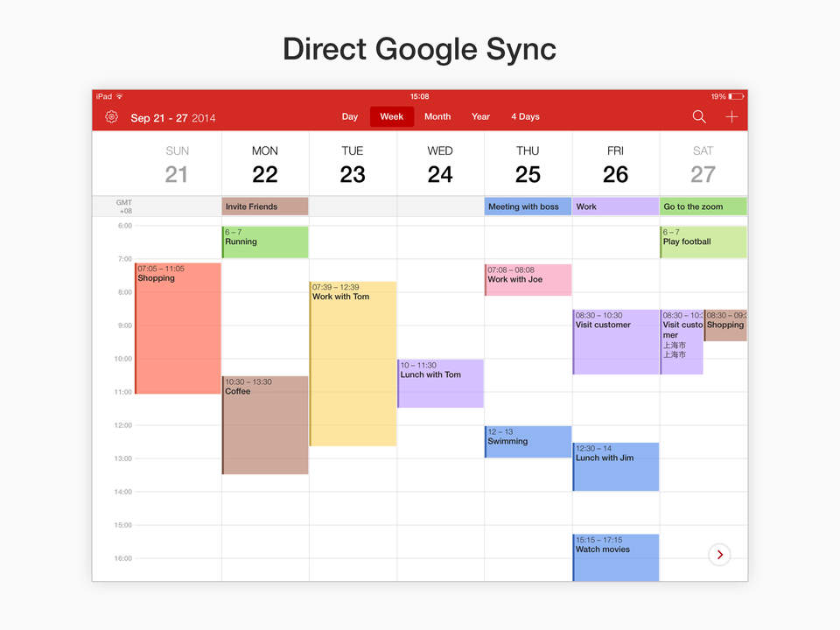840x630 pixels.
Task: Open the Work with Joe event
Action: click(528, 280)
